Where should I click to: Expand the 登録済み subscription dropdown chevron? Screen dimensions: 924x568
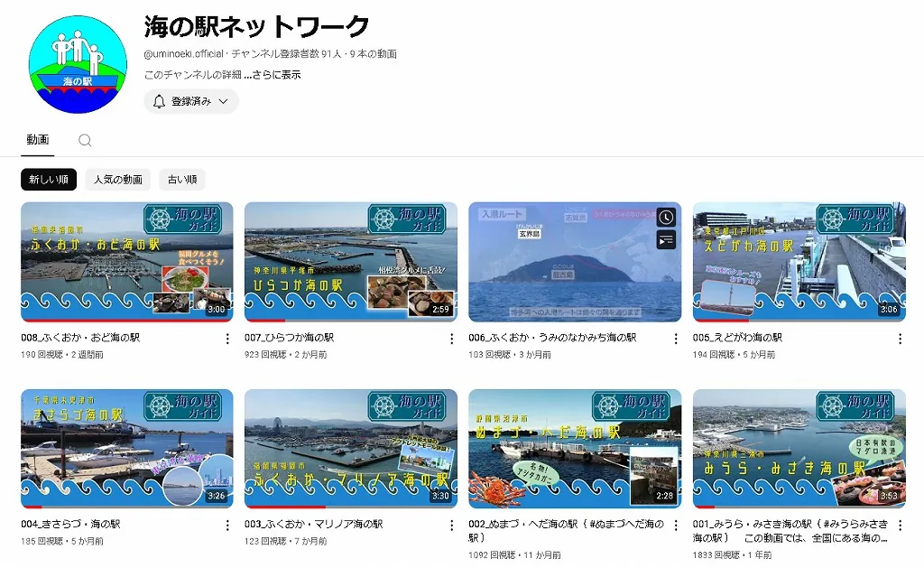[224, 101]
